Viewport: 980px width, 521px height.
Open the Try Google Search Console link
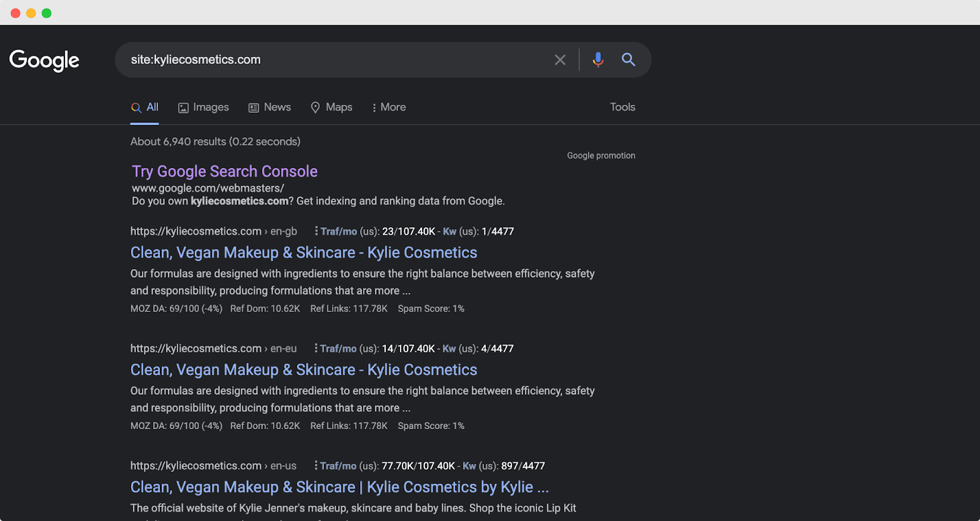225,171
